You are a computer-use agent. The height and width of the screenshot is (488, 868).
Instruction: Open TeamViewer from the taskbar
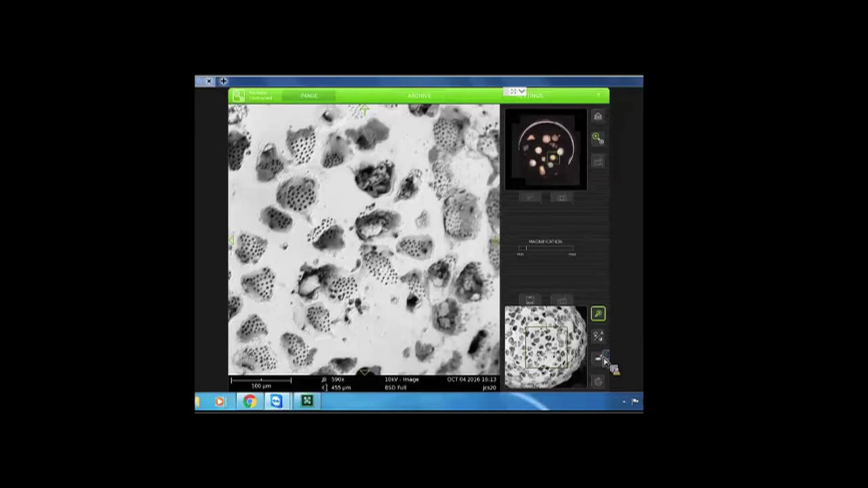tap(276, 402)
